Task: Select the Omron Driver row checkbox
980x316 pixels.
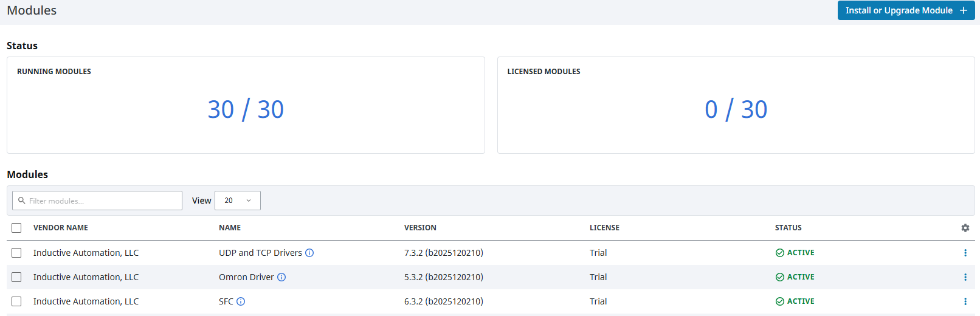Action: 16,277
